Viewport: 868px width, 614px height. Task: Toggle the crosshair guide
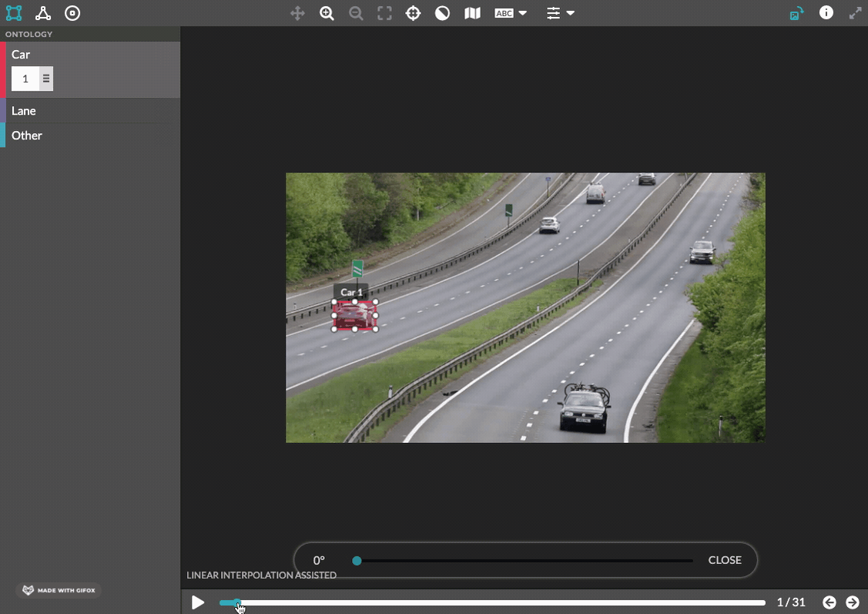pyautogui.click(x=413, y=13)
